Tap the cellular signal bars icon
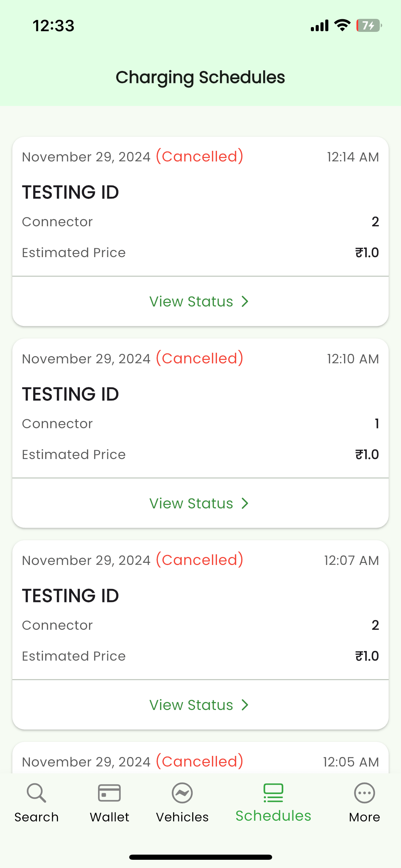The width and height of the screenshot is (401, 868). tap(319, 25)
